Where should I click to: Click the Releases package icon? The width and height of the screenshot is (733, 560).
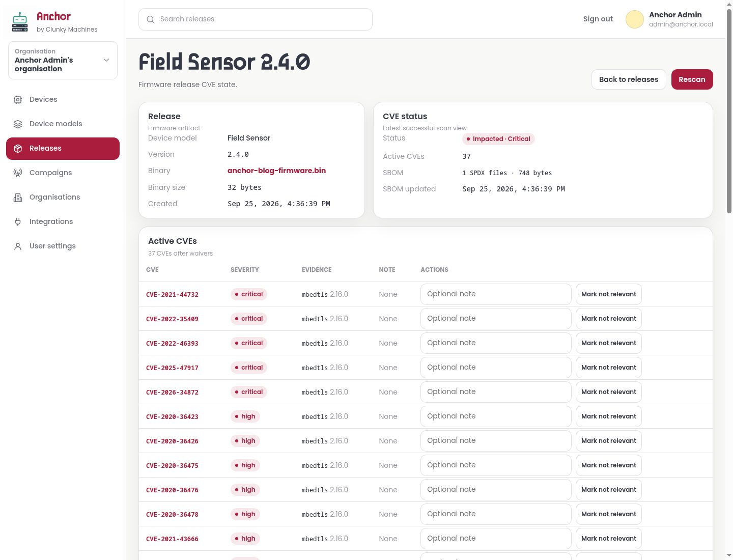coord(18,149)
